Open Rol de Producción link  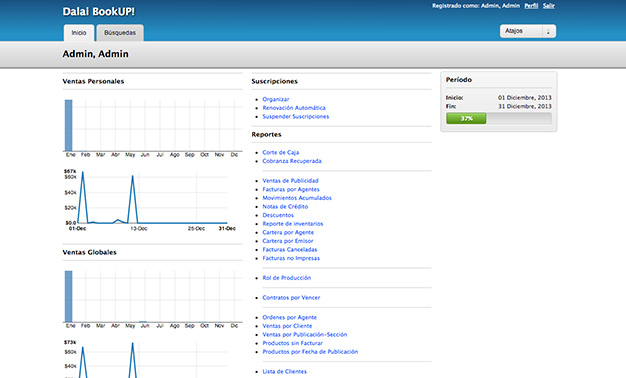click(287, 278)
